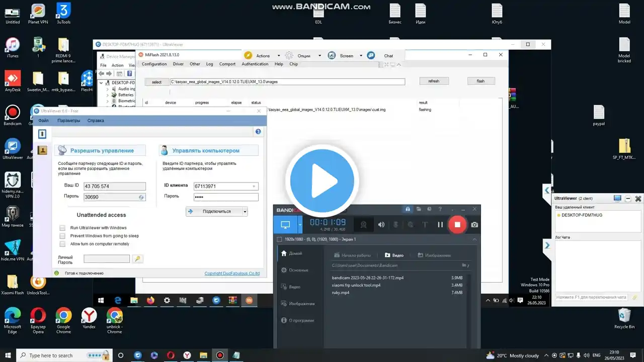Open UltraViewer Chat toolbar button

[381, 56]
